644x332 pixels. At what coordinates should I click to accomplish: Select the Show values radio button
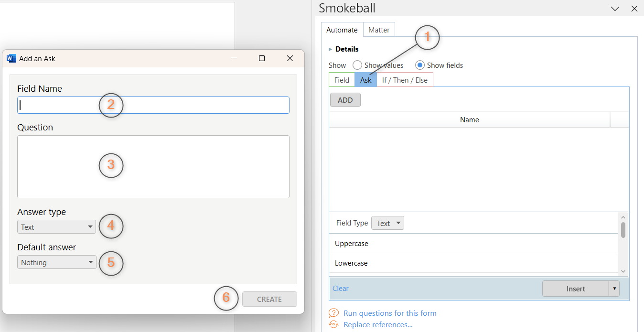pos(357,65)
